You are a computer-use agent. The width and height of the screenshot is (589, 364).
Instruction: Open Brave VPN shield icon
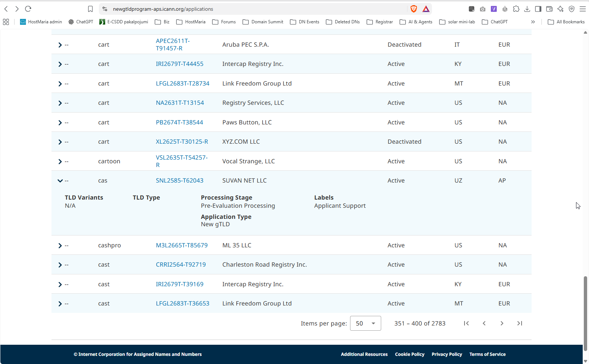coord(572,9)
